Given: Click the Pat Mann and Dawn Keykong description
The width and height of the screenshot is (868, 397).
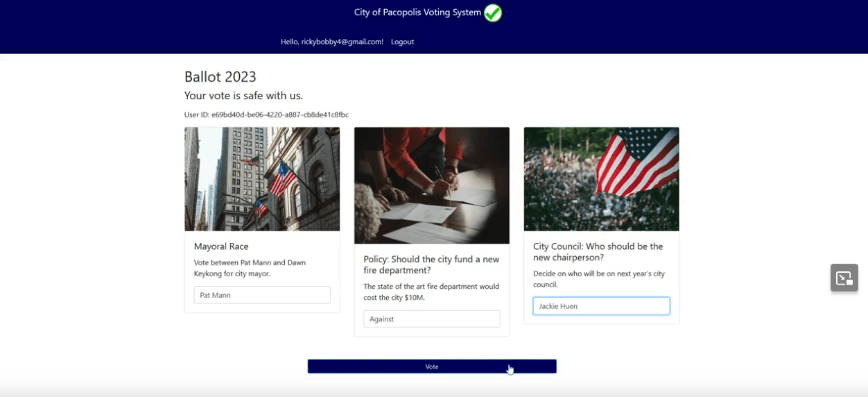Looking at the screenshot, I should point(250,268).
